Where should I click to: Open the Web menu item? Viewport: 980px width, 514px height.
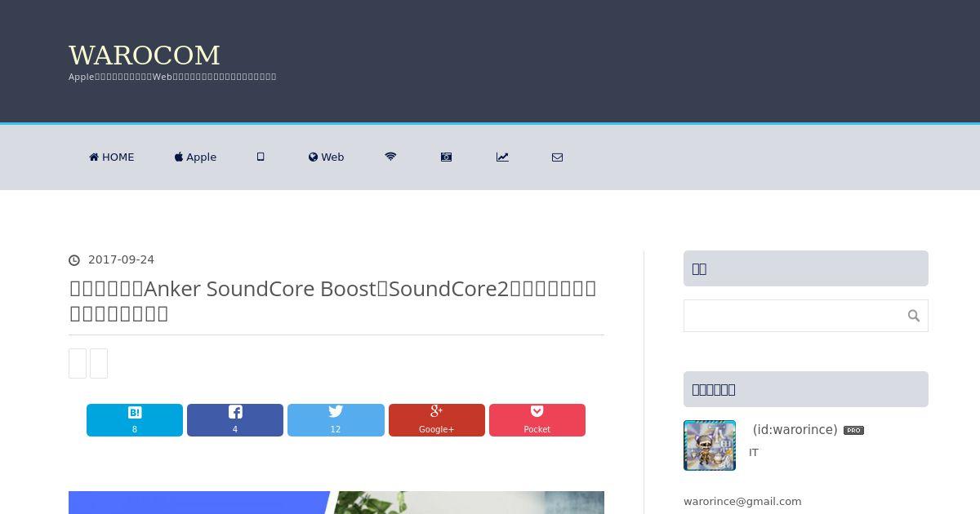(326, 157)
